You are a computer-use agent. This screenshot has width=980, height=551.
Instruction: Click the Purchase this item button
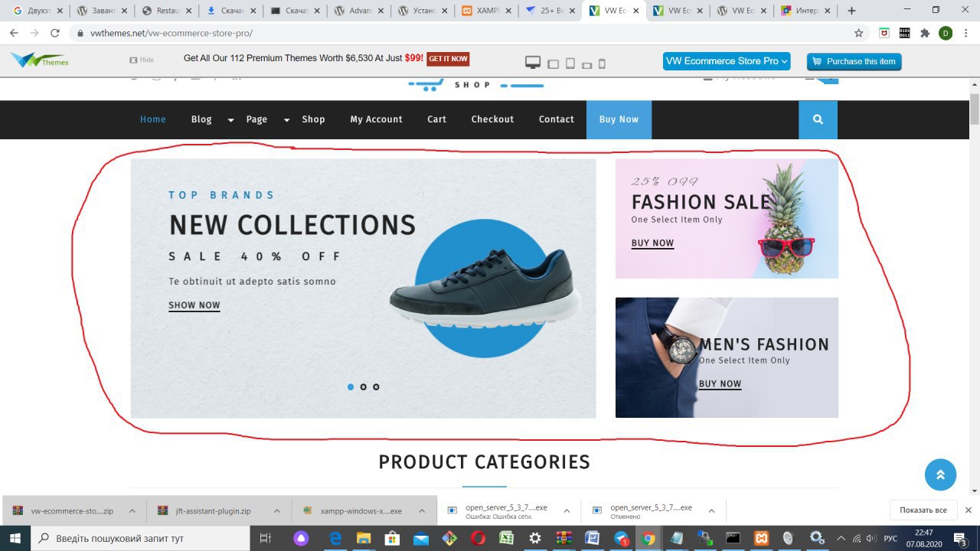(x=854, y=61)
